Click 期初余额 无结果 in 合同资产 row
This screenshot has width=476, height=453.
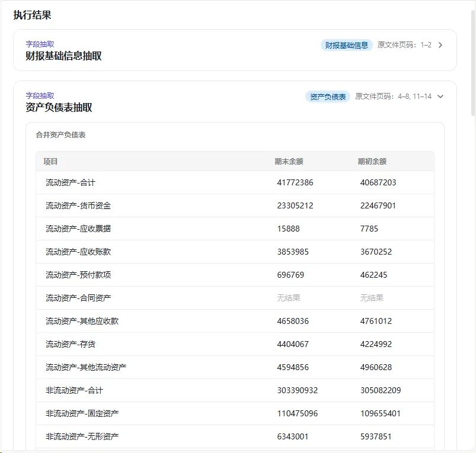click(372, 298)
